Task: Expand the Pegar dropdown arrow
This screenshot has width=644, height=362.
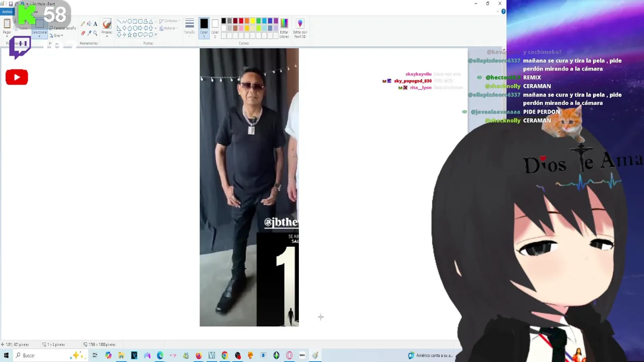Action: 7,36
